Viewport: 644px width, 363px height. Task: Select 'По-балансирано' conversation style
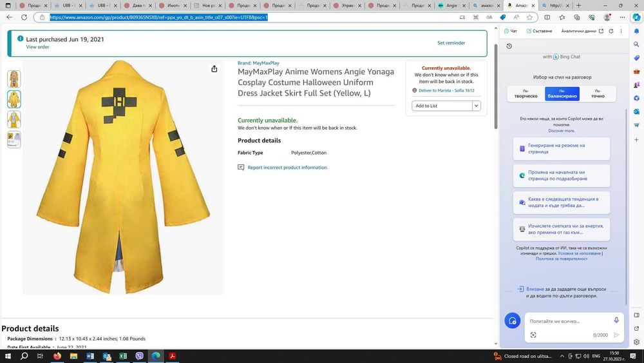pyautogui.click(x=562, y=93)
